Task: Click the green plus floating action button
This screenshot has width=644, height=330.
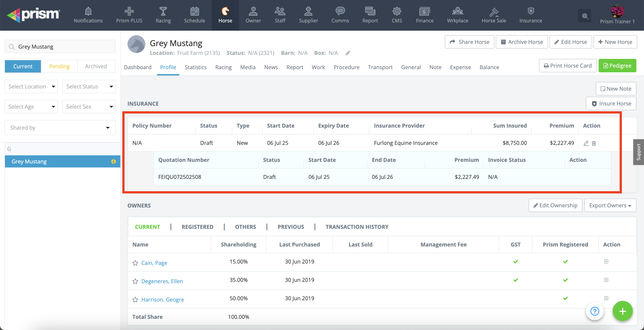Action: click(622, 311)
